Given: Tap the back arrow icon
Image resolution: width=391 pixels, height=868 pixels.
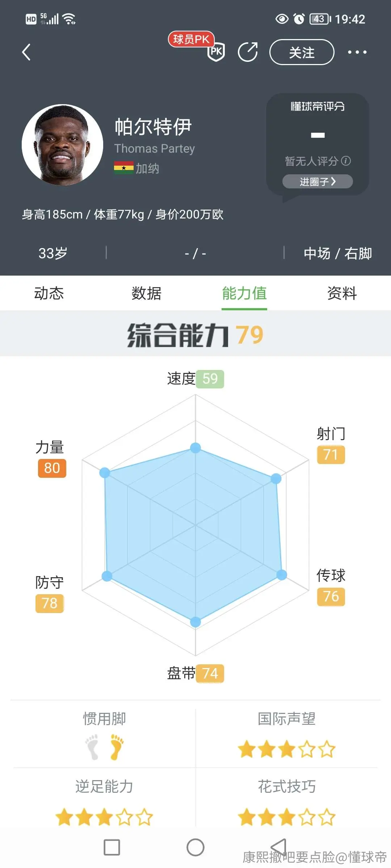Looking at the screenshot, I should pyautogui.click(x=26, y=52).
